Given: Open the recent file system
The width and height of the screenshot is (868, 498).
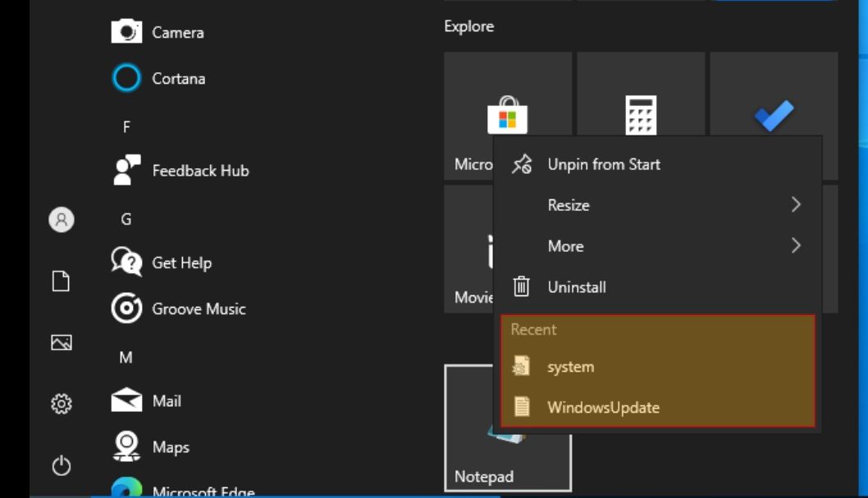Looking at the screenshot, I should click(x=657, y=366).
